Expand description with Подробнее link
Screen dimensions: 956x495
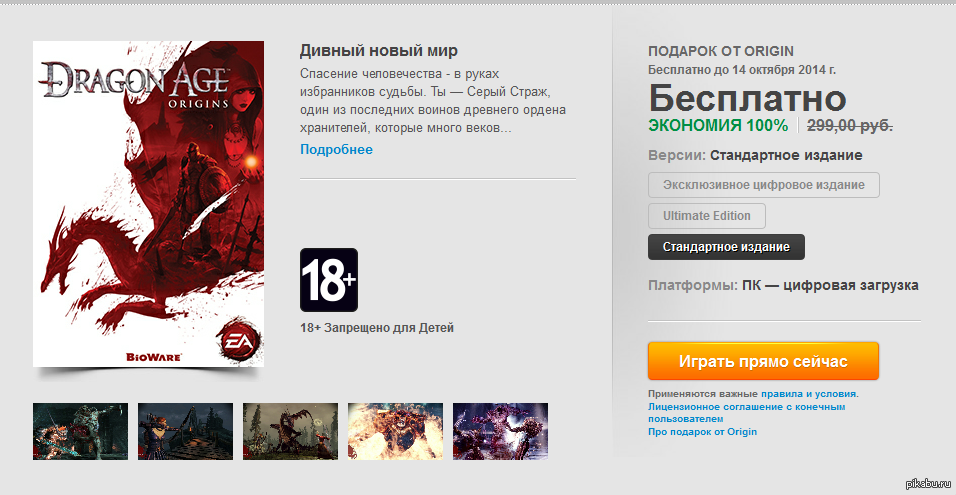[x=336, y=149]
